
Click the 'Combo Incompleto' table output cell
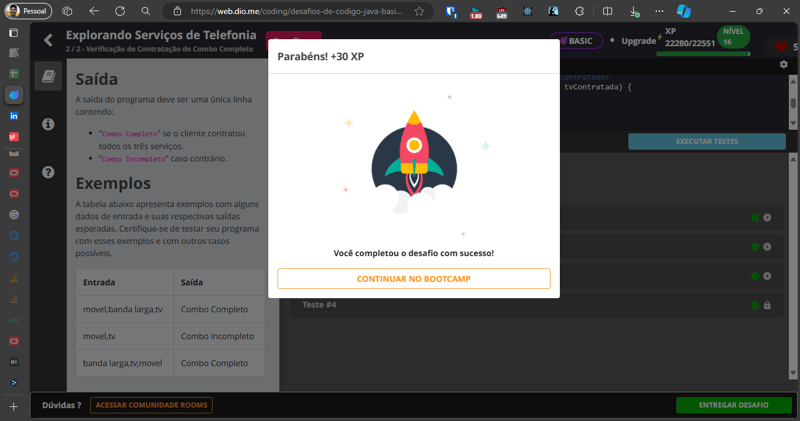(x=217, y=336)
